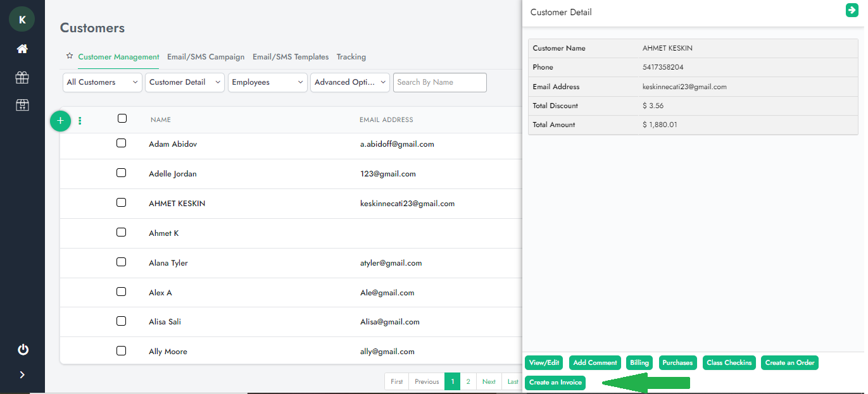Expand the Employees dropdown

tap(267, 82)
